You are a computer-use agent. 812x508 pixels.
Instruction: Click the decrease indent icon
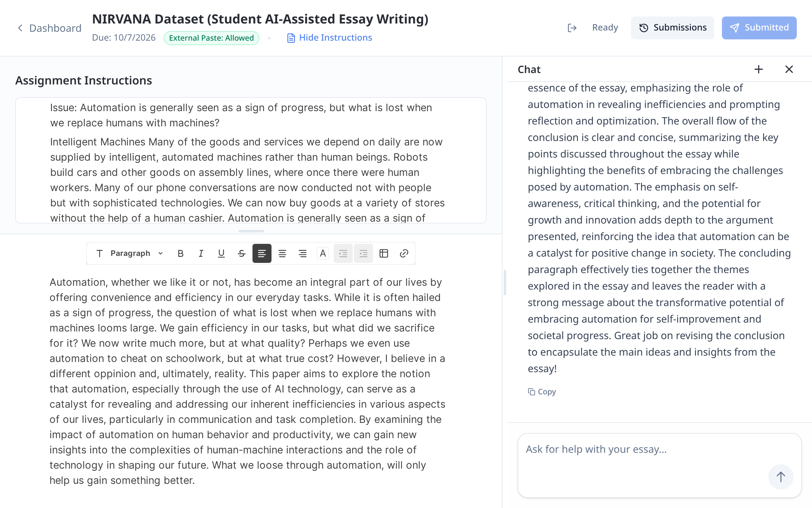point(363,253)
